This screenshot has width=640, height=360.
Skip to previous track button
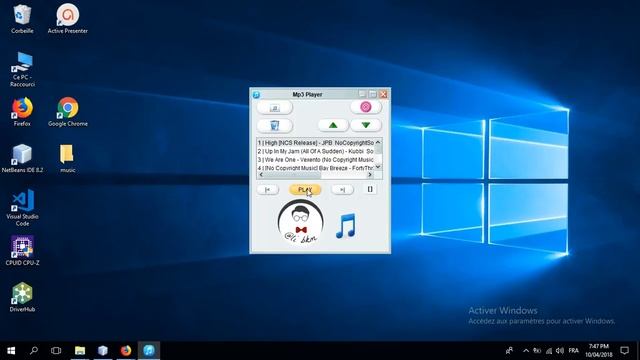(268, 189)
